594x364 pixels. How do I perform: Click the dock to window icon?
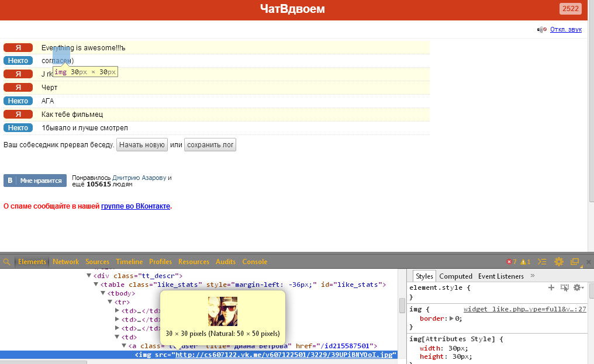pos(575,262)
